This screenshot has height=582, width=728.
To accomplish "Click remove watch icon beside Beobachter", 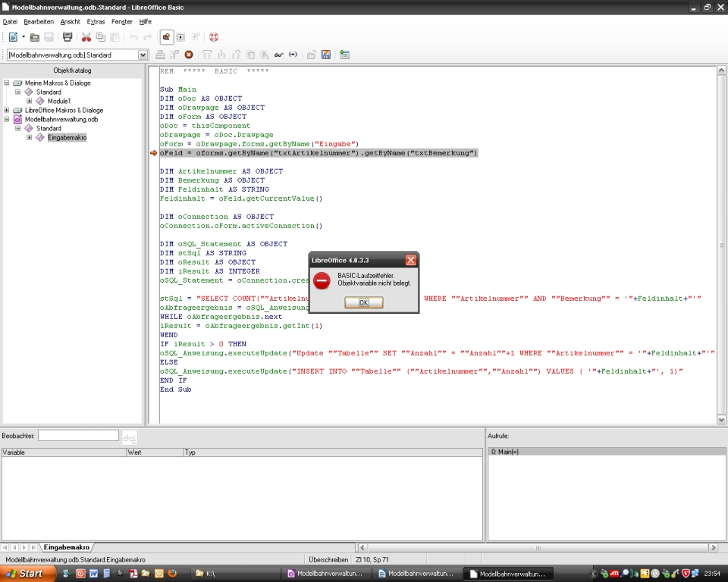I will (130, 438).
